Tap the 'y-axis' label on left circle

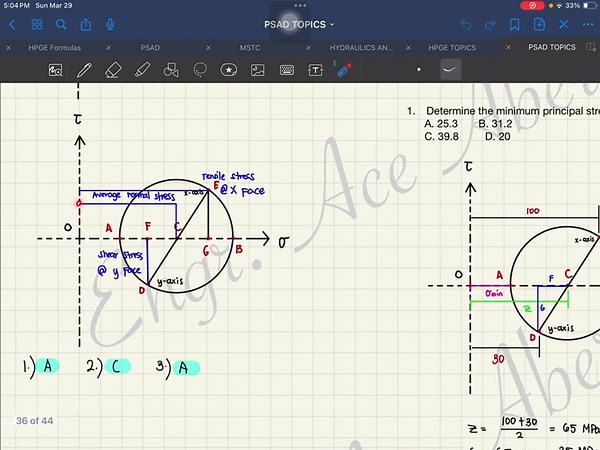(170, 281)
